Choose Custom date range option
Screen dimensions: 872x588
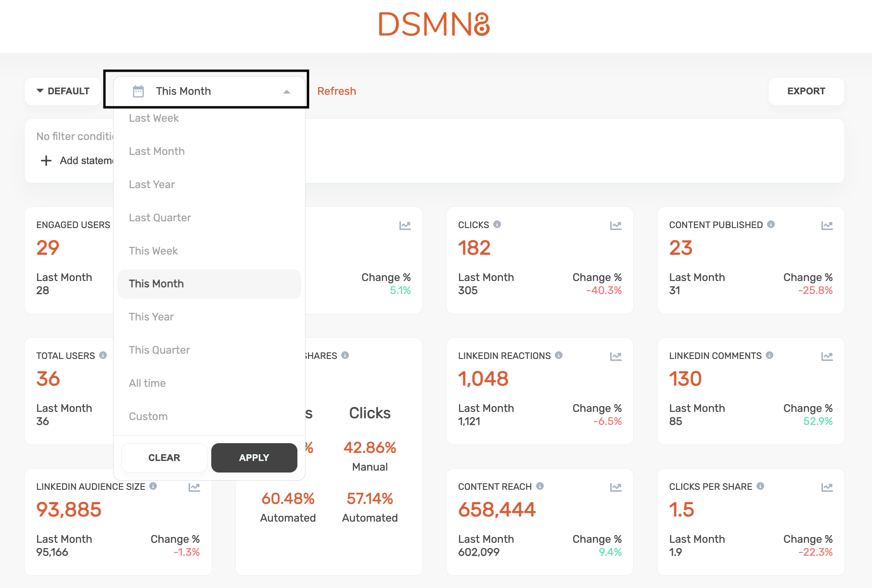209,417
